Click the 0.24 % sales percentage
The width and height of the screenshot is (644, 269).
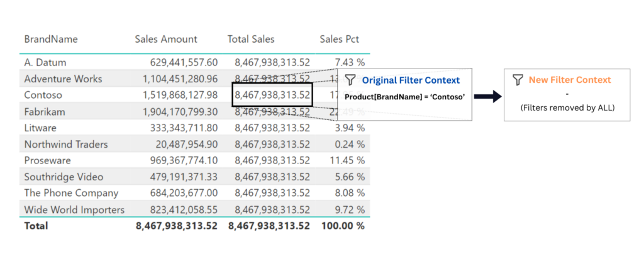[x=350, y=145]
